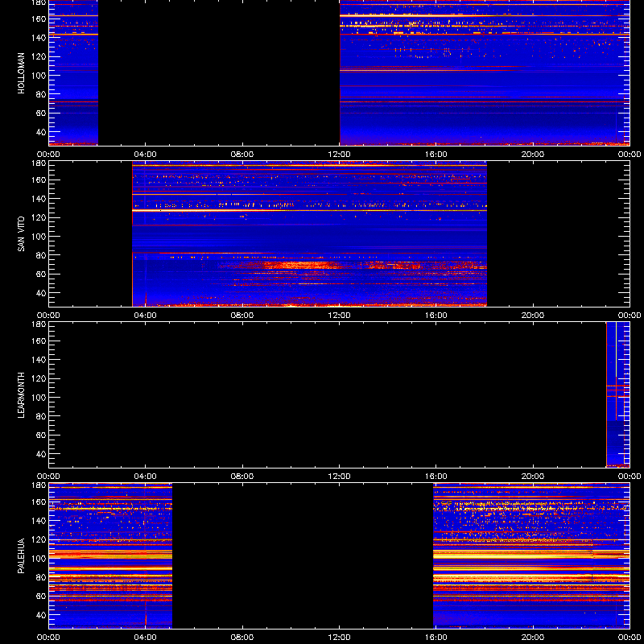This screenshot has width=644, height=644.
Task: Click 08:00 time label under Holloman panel
Action: 242,155
